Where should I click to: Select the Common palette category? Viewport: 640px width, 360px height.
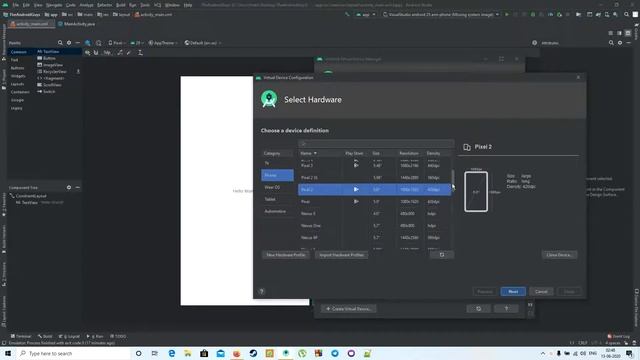(x=19, y=52)
